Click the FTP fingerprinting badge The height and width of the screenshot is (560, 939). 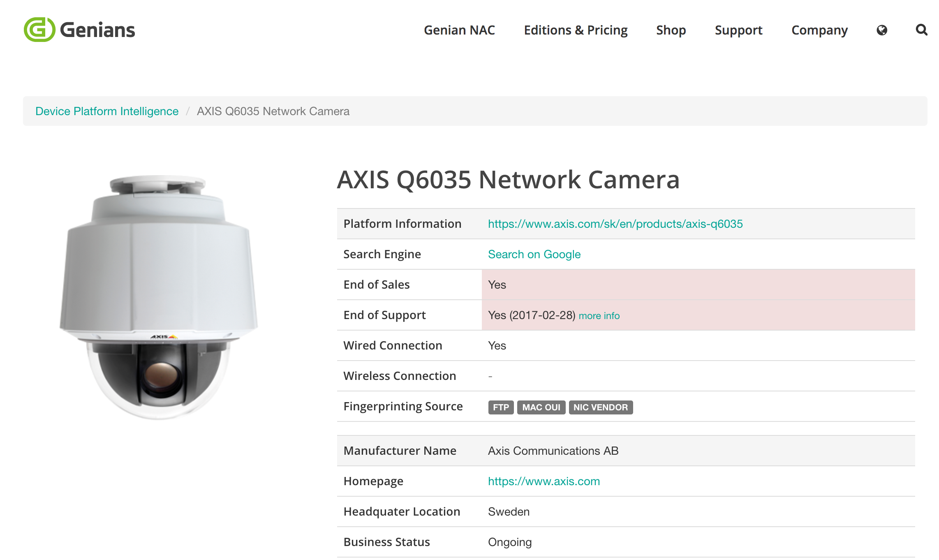tap(501, 407)
